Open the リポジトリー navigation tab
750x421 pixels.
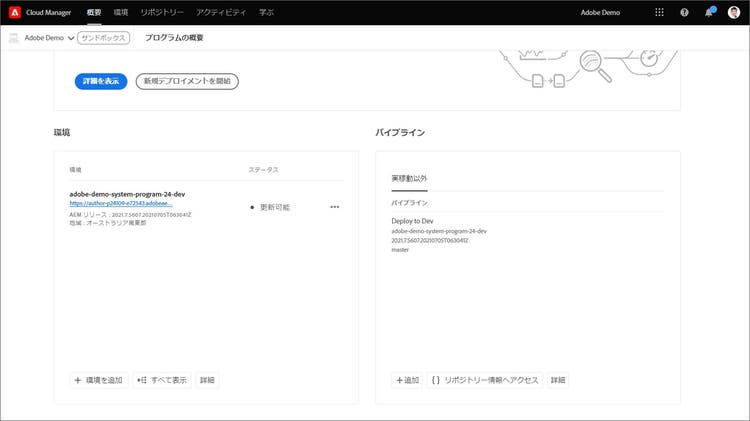tap(161, 12)
